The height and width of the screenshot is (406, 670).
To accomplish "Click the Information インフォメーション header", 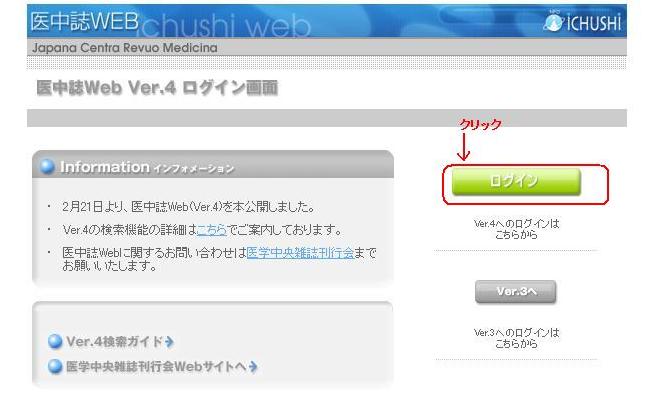I will click(x=147, y=167).
